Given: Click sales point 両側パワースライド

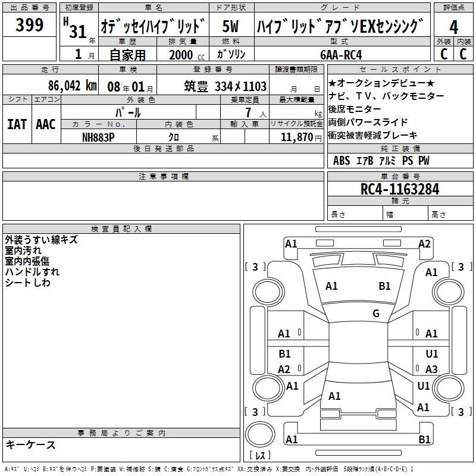Looking at the screenshot, I should (368, 122).
